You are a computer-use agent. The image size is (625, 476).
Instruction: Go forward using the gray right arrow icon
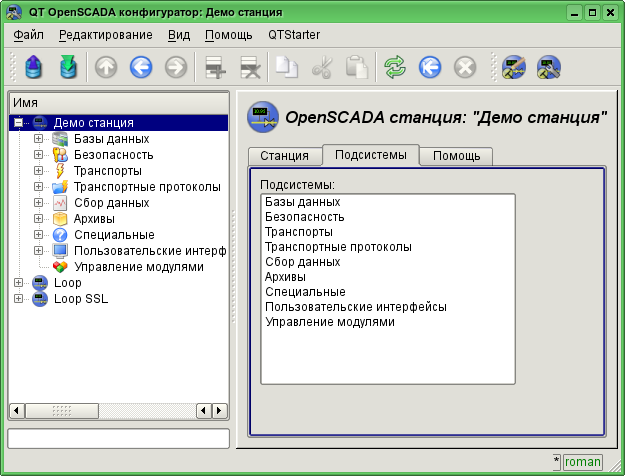click(176, 67)
